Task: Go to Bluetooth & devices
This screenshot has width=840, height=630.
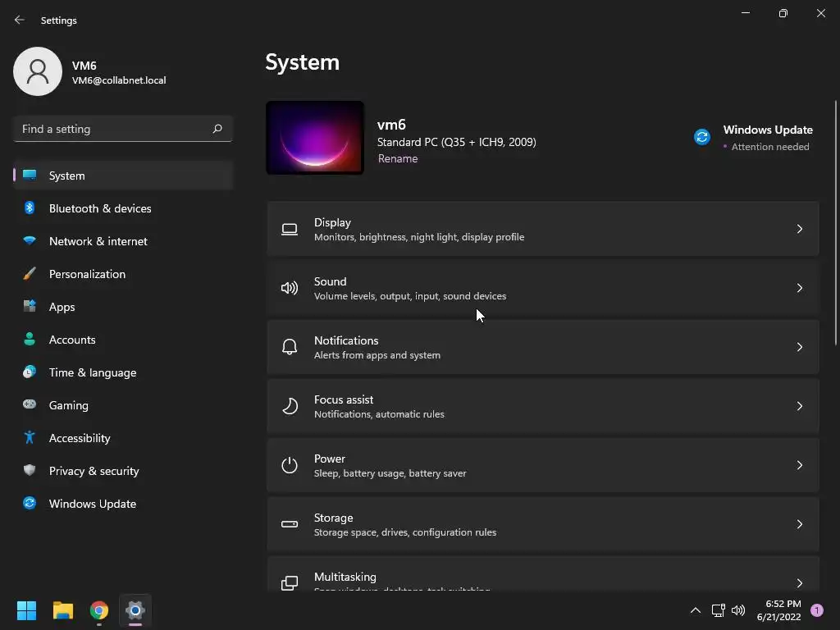Action: coord(123,208)
